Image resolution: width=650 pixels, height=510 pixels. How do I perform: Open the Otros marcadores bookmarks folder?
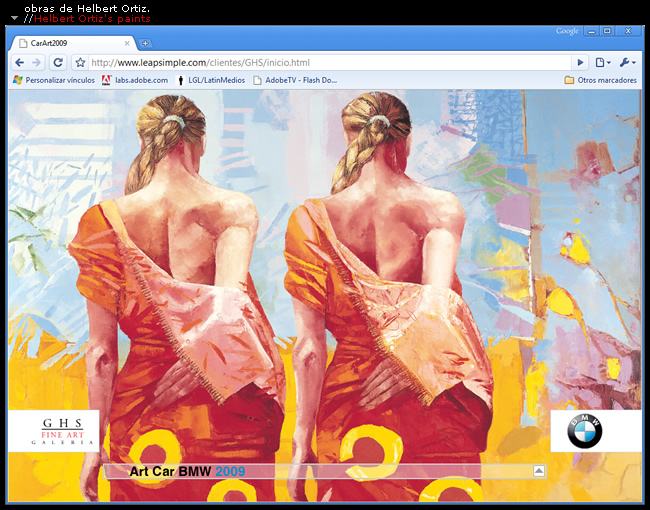(600, 80)
